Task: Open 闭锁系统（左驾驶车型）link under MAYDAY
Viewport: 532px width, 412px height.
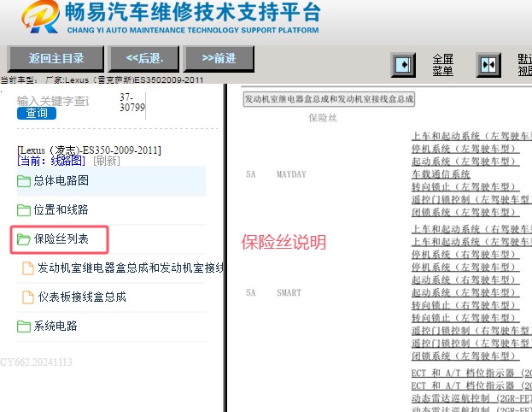Action: (465, 212)
